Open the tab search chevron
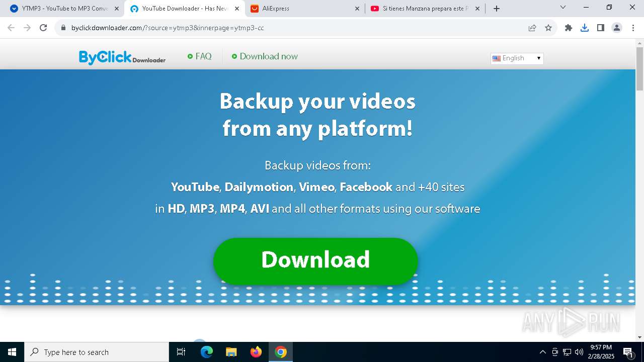This screenshot has height=362, width=644. click(563, 8)
